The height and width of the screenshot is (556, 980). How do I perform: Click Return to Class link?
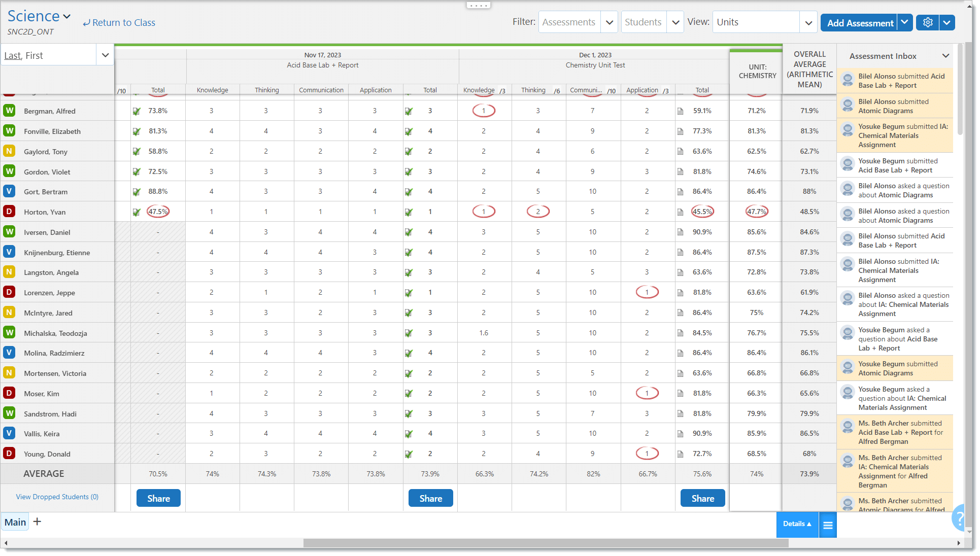[x=119, y=23]
